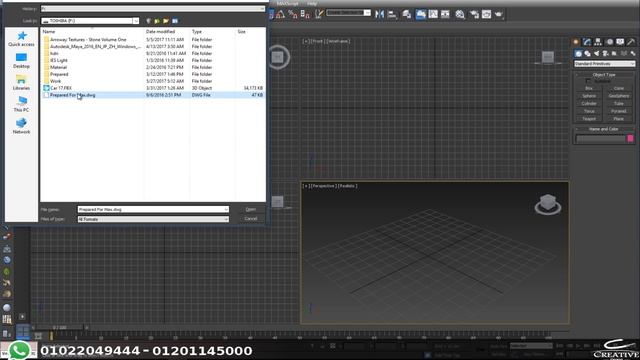Screen dimensions: 640x360
Task: Click the Open button in the dialog
Action: click(251, 209)
